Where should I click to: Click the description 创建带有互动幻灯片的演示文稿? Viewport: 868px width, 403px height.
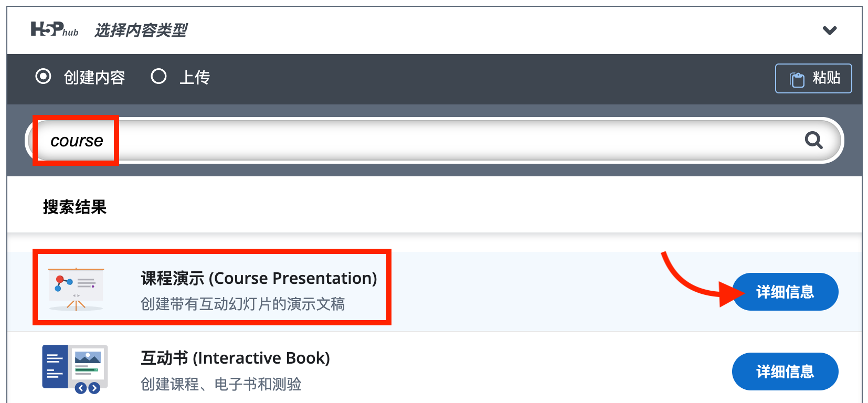[242, 304]
